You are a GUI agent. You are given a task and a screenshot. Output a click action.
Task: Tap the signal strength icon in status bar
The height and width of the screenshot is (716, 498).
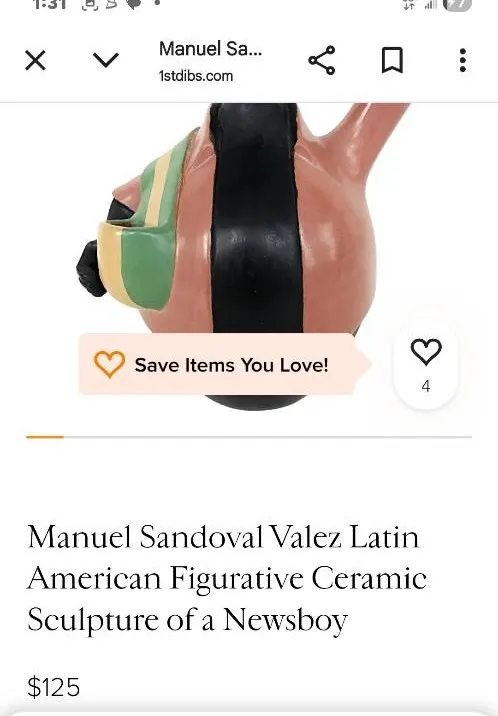(430, 5)
